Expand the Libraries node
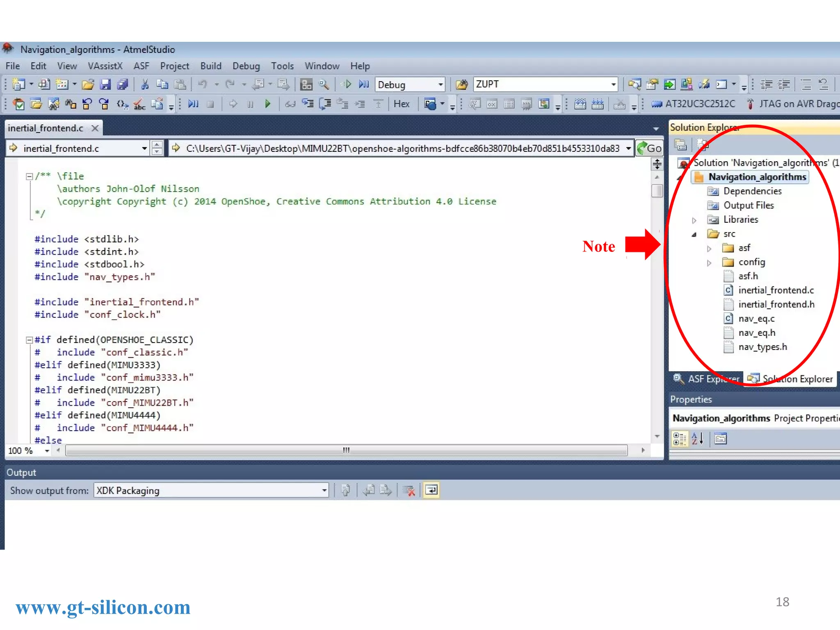The image size is (840, 630). pos(694,220)
